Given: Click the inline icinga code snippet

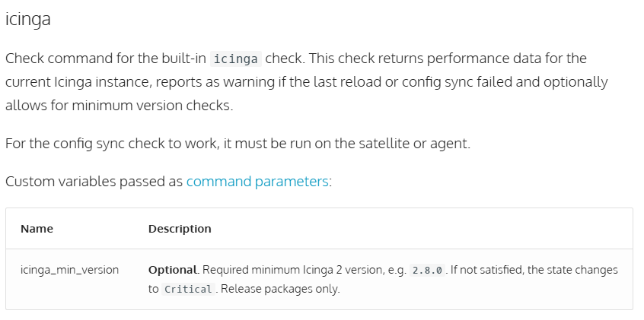Looking at the screenshot, I should click(236, 59).
